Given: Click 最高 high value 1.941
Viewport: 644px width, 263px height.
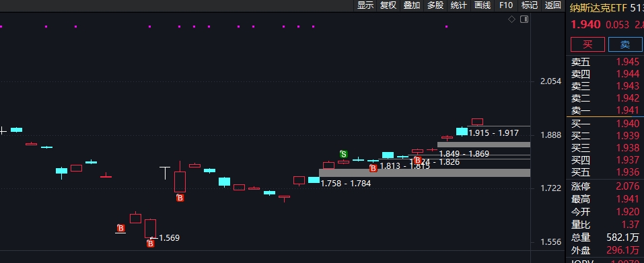Looking at the screenshot, I should [x=627, y=199].
